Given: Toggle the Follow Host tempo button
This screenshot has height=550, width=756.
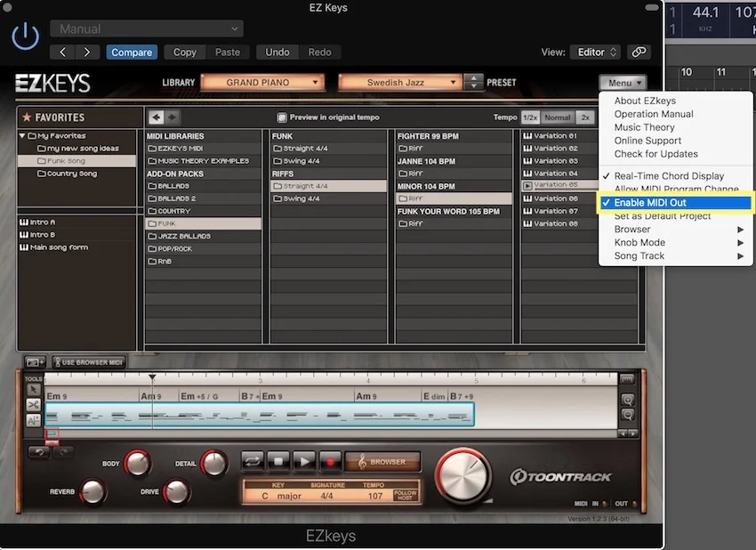Looking at the screenshot, I should pos(405,495).
